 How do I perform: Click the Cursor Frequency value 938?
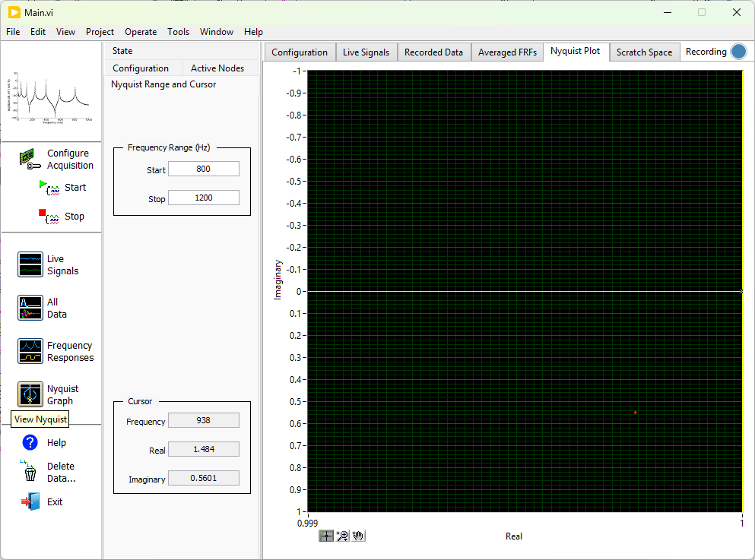[204, 420]
